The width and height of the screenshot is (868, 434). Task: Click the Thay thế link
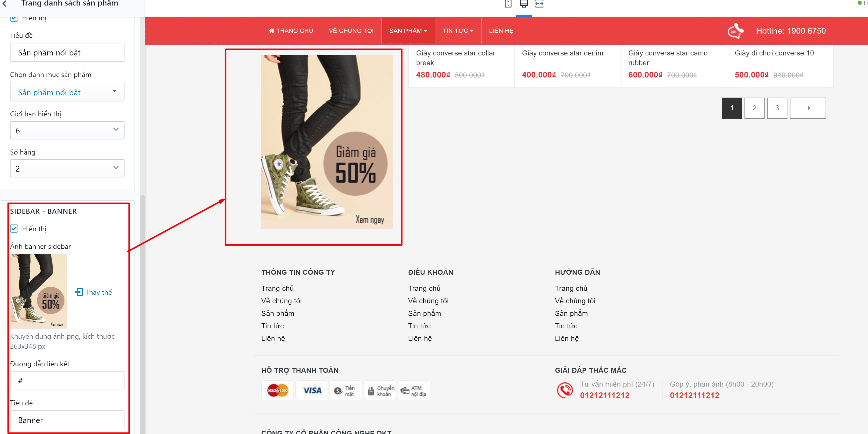(x=98, y=292)
